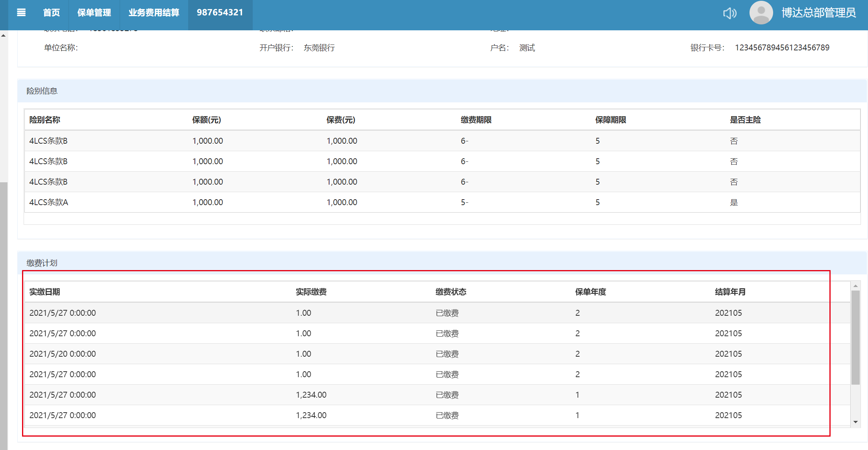Click the user avatar icon

[x=761, y=13]
